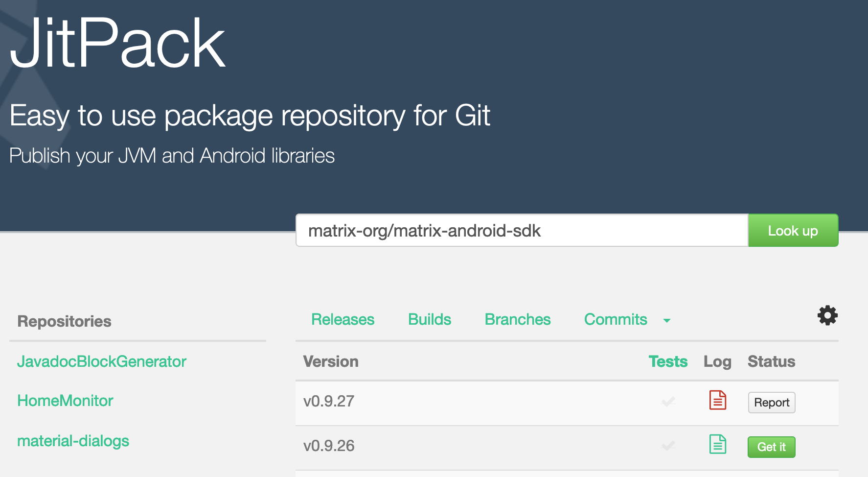Open the Report button for v0.9.27

[x=771, y=402]
